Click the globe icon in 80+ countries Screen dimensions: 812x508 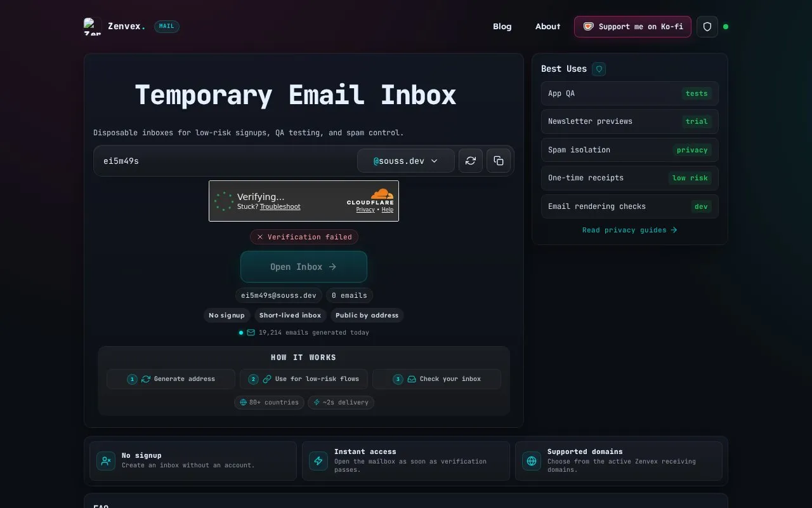pos(243,403)
